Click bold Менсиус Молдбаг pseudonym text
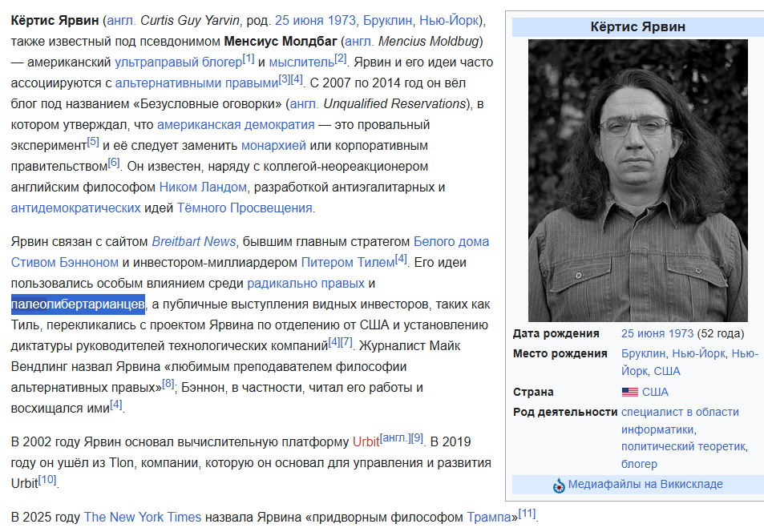764x532 pixels. [281, 42]
